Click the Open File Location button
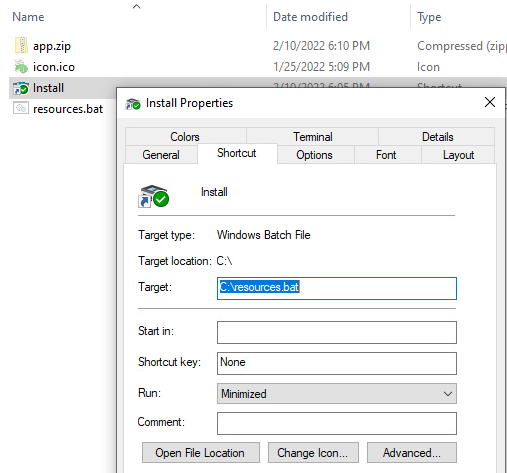Viewport: 507px width, 473px height. [x=201, y=453]
